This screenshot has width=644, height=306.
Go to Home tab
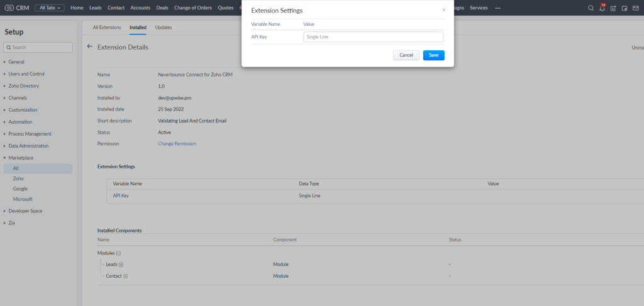[x=77, y=8]
